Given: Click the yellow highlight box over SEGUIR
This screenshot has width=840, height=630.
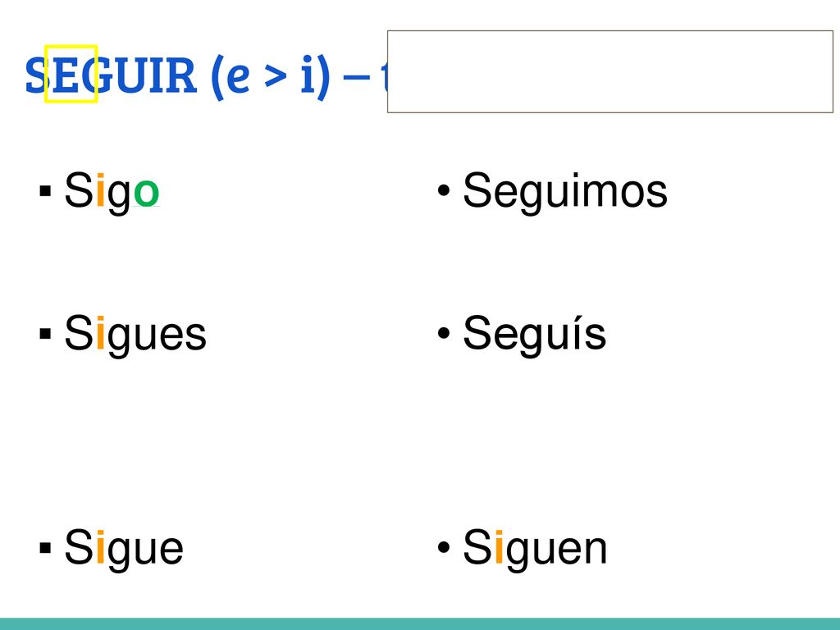Looking at the screenshot, I should point(71,74).
